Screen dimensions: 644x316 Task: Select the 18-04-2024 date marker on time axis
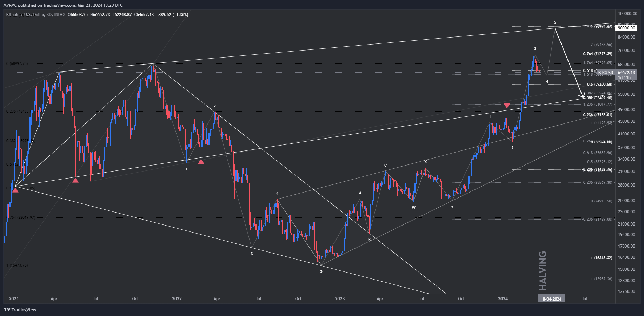(x=551, y=299)
